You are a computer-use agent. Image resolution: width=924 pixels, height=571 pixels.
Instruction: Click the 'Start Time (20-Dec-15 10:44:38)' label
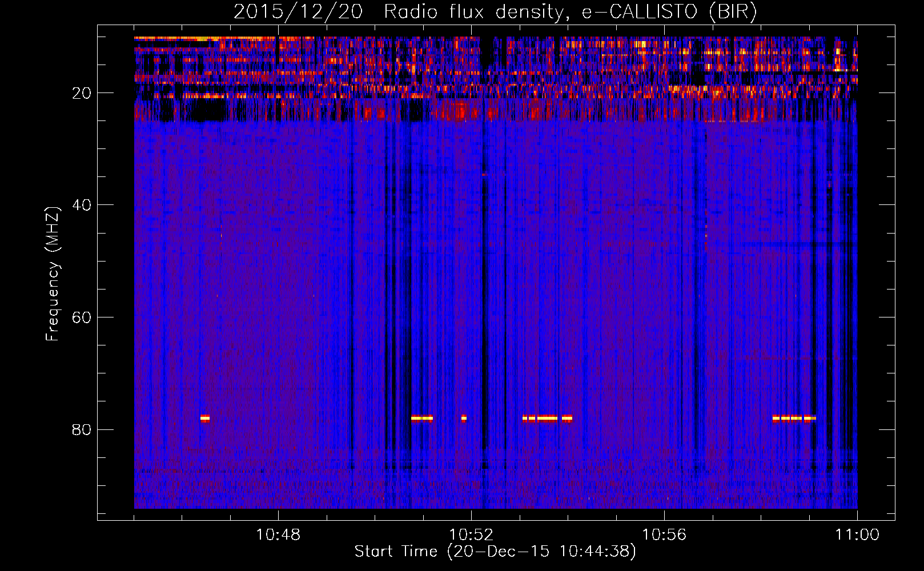pos(495,552)
